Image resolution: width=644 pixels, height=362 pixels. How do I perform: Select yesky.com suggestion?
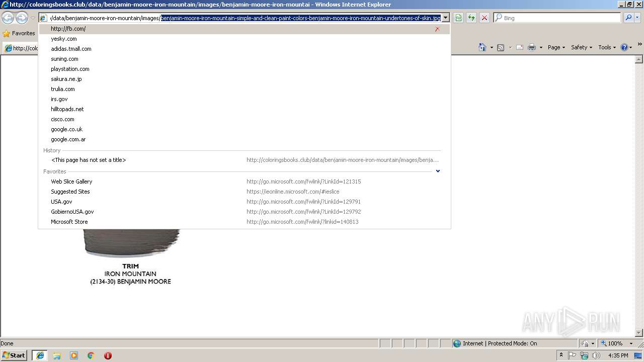coord(244,39)
